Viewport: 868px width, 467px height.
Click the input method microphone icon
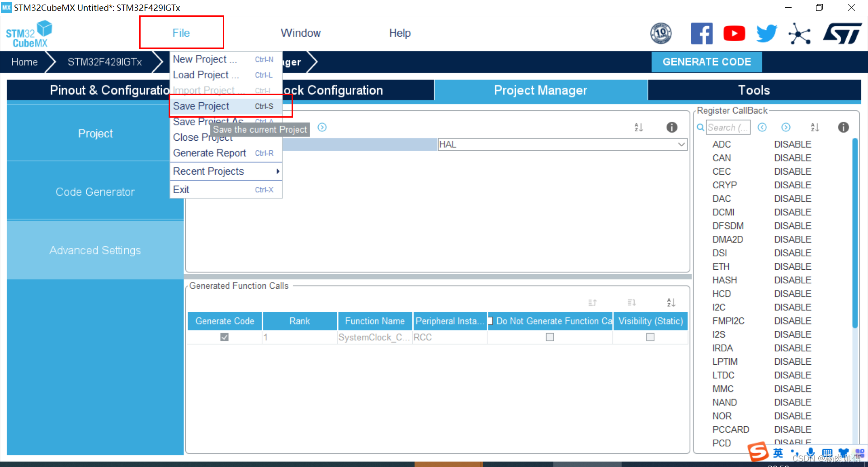click(811, 453)
